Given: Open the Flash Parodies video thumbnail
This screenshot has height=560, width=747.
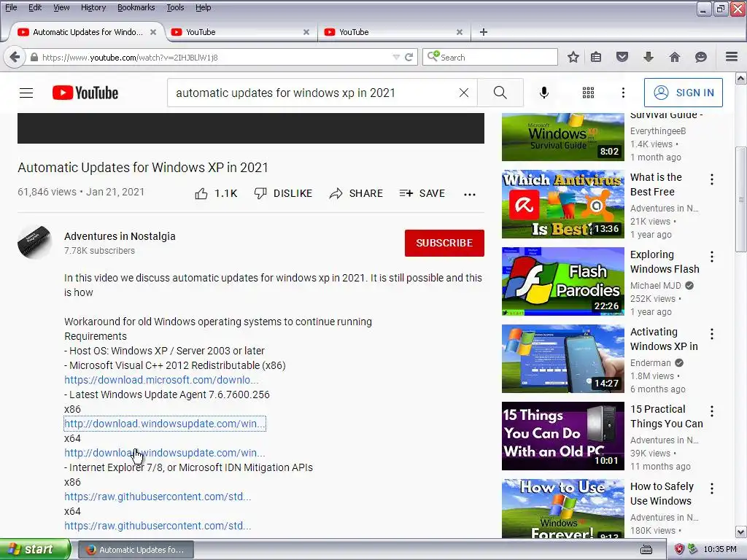Looking at the screenshot, I should 562,281.
